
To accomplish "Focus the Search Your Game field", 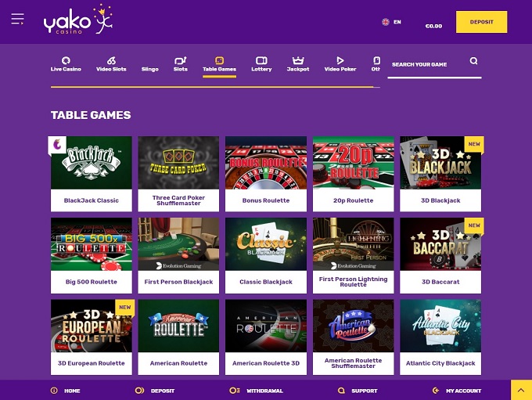I will point(428,64).
